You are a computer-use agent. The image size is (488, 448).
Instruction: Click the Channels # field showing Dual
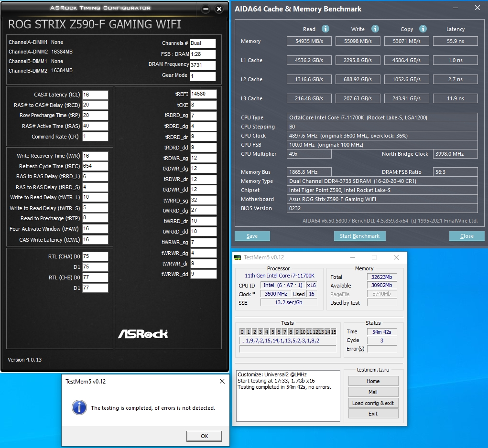click(203, 43)
